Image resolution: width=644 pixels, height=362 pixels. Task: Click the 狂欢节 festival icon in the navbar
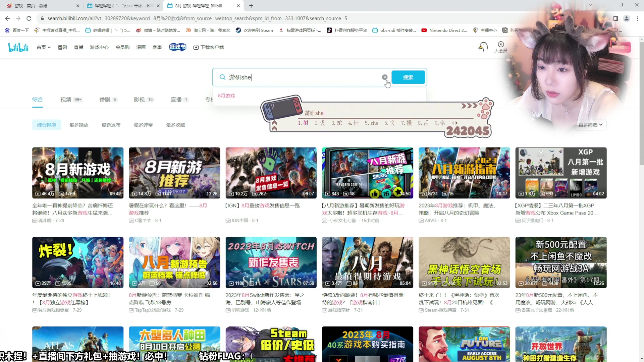[x=177, y=47]
